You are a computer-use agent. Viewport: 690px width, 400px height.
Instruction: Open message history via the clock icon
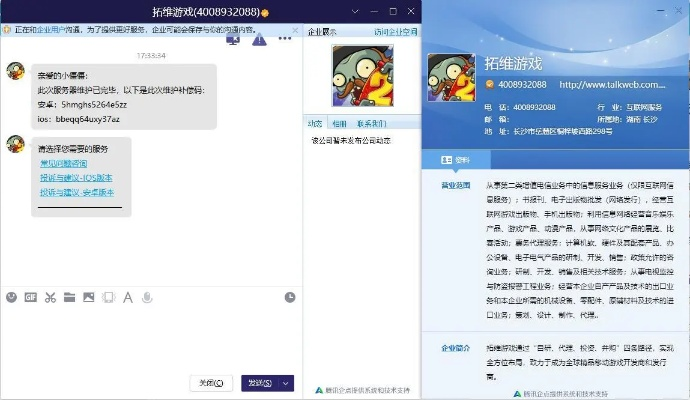click(x=289, y=297)
